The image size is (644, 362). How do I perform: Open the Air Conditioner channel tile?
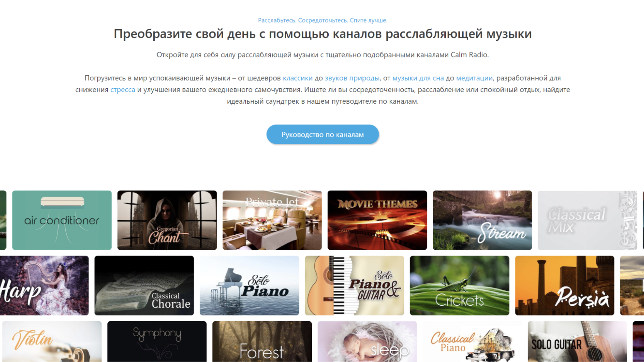[62, 220]
